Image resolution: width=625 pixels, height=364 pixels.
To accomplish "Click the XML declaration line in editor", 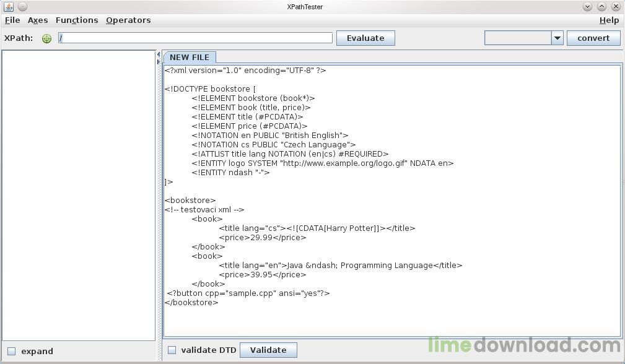I will tap(245, 71).
